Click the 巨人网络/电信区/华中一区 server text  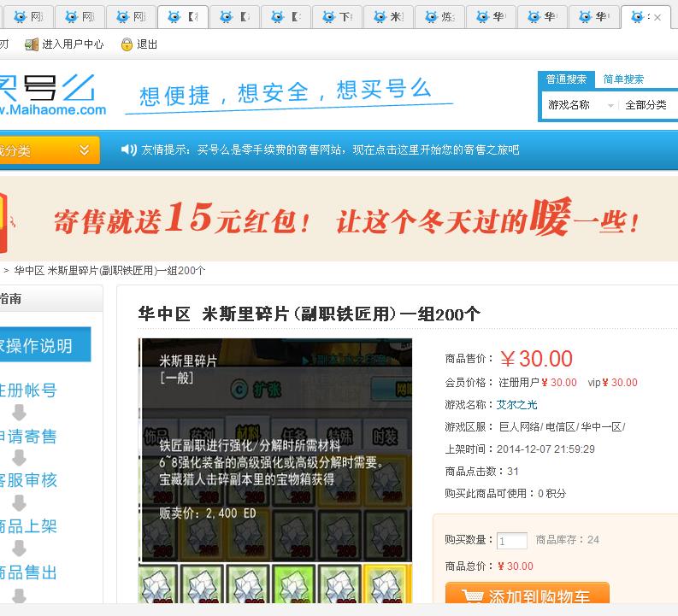562,427
